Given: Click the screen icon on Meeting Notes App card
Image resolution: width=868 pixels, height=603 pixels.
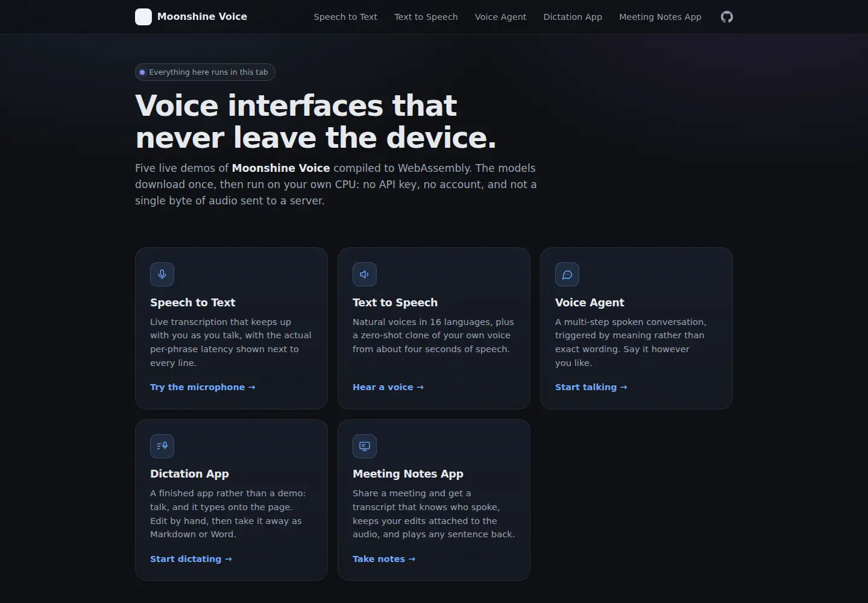Looking at the screenshot, I should click(x=365, y=446).
